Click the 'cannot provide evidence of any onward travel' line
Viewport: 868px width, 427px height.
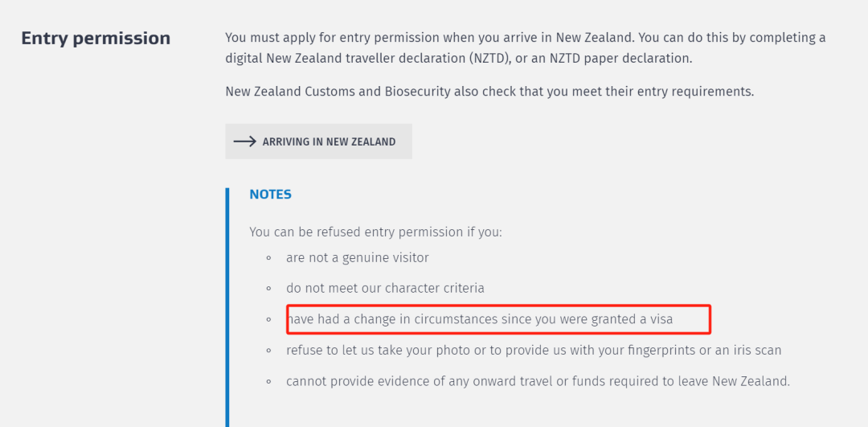point(538,381)
